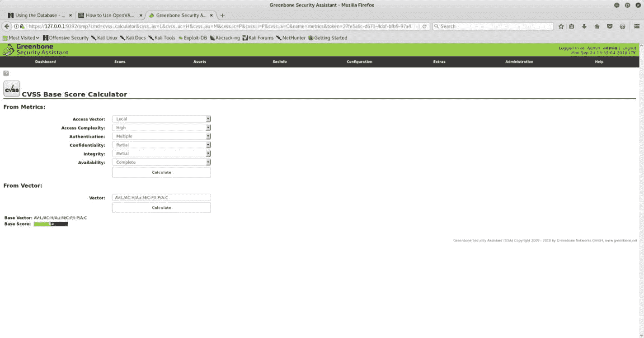
Task: Show bookmarks list icon in toolbar
Action: [x=571, y=26]
